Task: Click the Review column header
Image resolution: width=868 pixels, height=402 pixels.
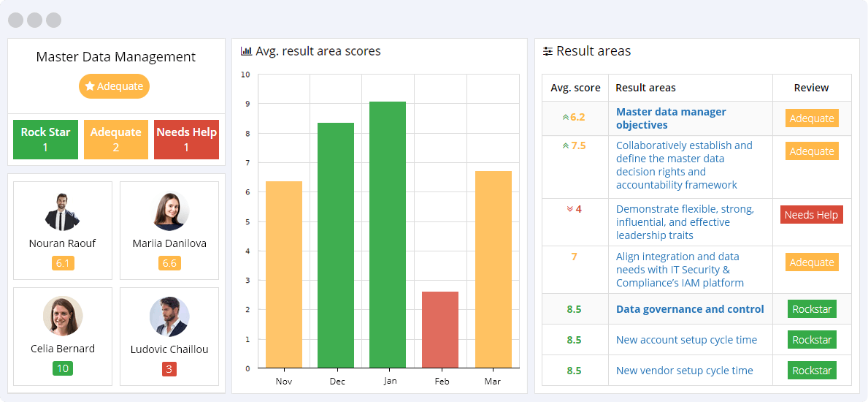Action: click(x=812, y=88)
